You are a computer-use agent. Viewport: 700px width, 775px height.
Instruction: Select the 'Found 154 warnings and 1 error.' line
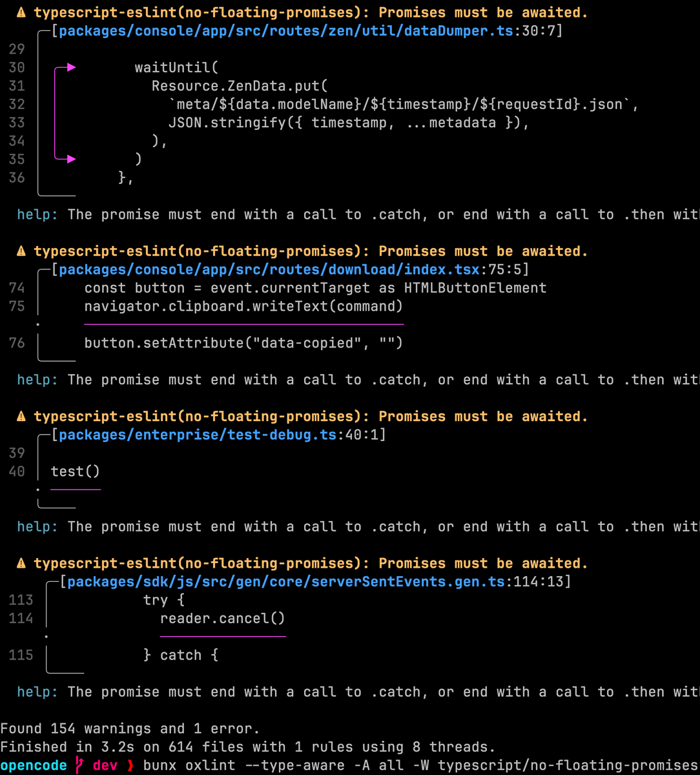coord(130,728)
